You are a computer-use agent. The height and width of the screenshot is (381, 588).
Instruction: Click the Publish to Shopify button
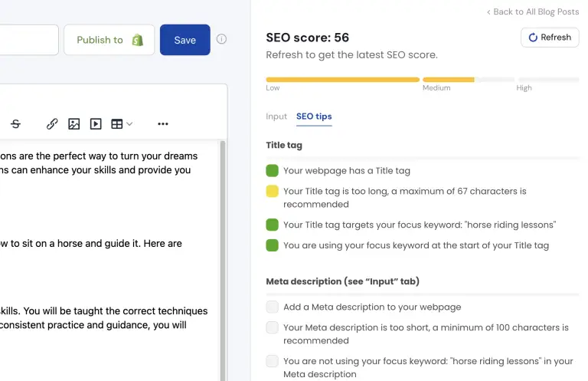click(x=109, y=40)
